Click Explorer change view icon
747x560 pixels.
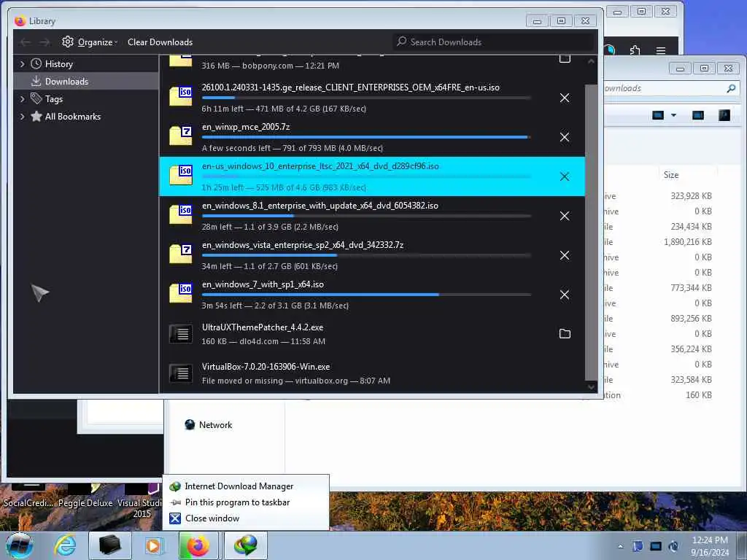[x=658, y=115]
